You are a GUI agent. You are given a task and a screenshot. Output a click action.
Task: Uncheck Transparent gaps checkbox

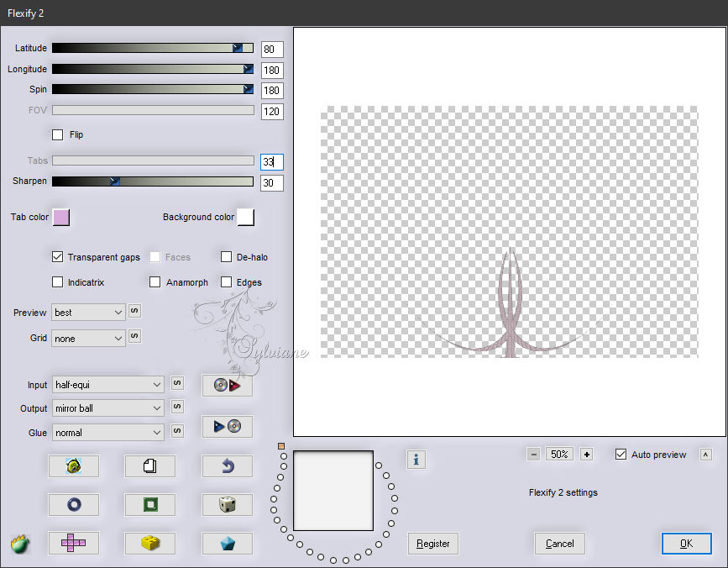coord(58,257)
